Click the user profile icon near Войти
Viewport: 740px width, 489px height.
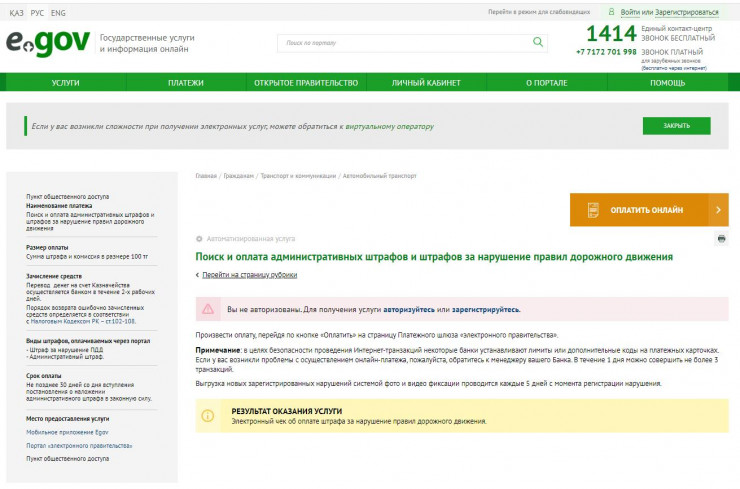(x=611, y=11)
